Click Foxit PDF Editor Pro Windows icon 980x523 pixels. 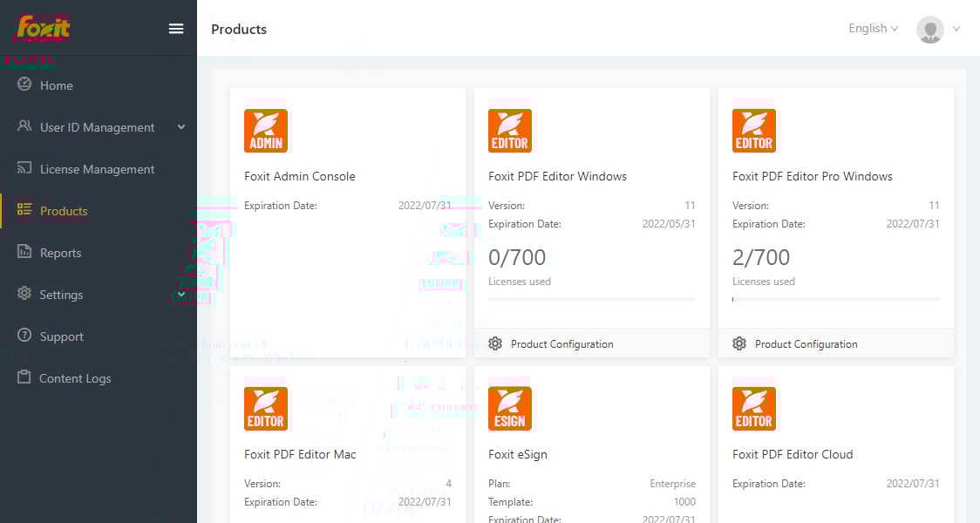click(754, 131)
